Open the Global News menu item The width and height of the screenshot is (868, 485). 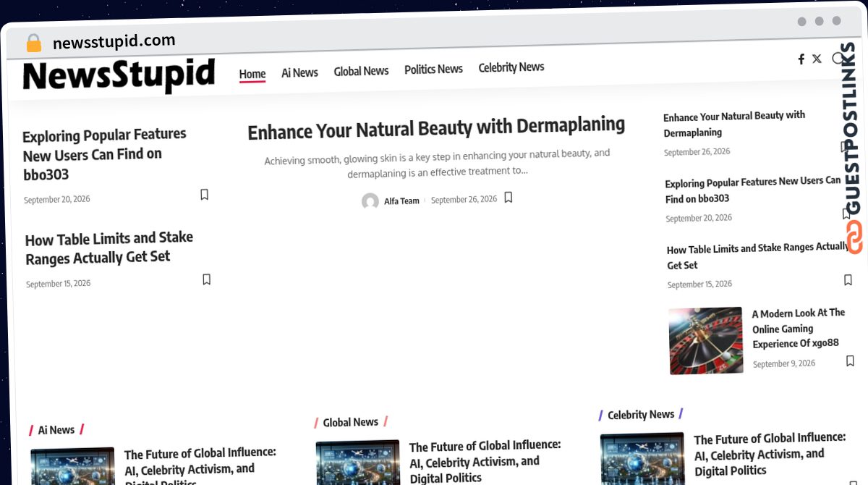pyautogui.click(x=361, y=71)
